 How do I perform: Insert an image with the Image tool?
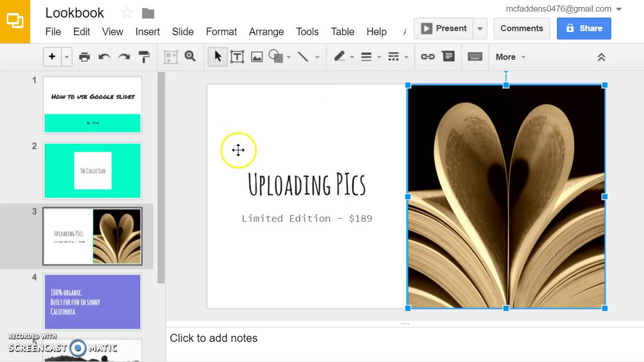click(x=257, y=57)
